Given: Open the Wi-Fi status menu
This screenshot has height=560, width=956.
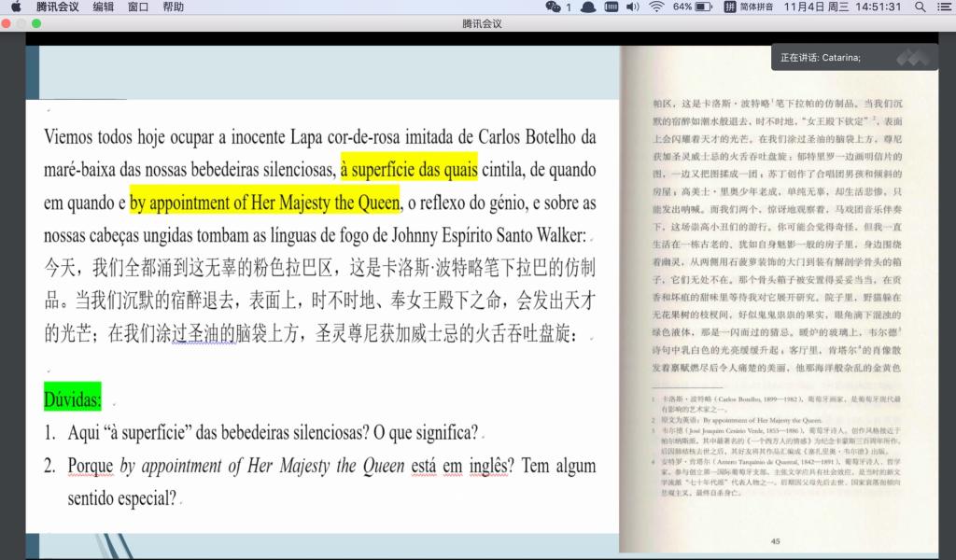Looking at the screenshot, I should coord(656,7).
